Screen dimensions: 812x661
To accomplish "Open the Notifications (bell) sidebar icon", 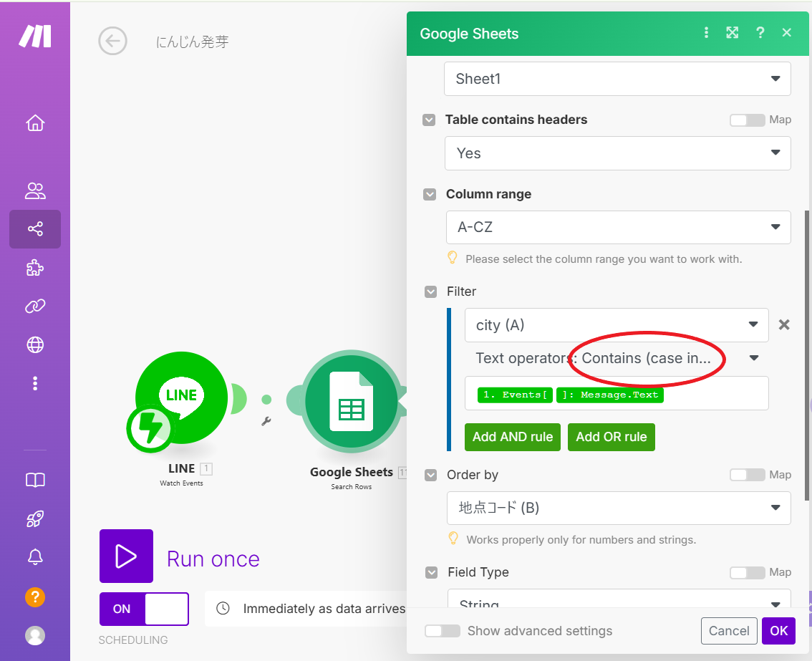I will (35, 557).
